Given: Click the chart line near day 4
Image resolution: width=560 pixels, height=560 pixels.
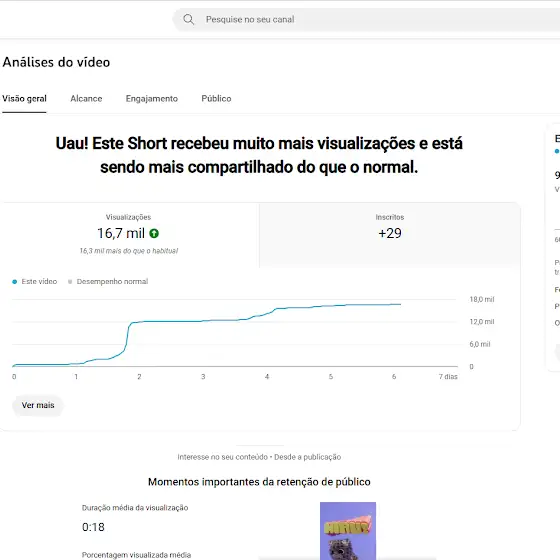Looking at the screenshot, I should (x=267, y=314).
